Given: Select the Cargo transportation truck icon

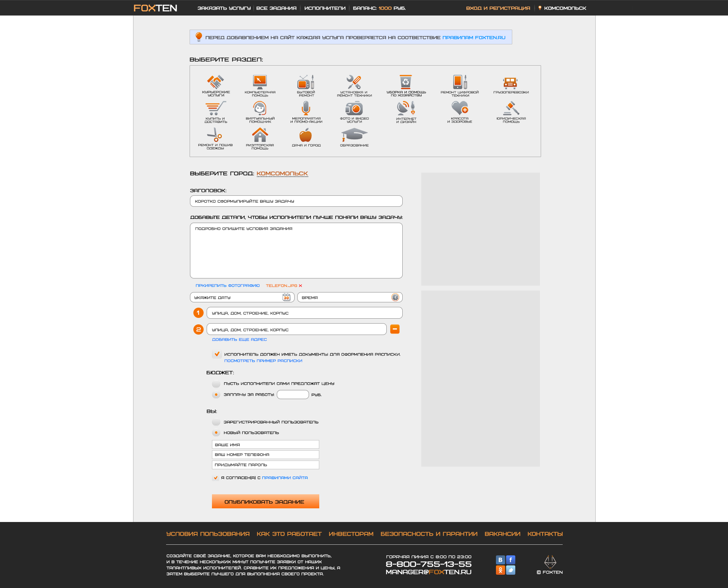Looking at the screenshot, I should pos(510,82).
